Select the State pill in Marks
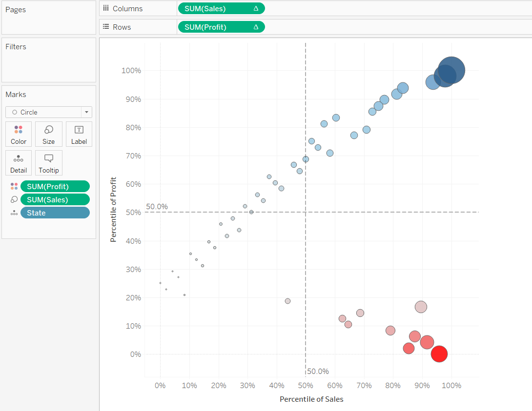The image size is (532, 411). point(55,213)
